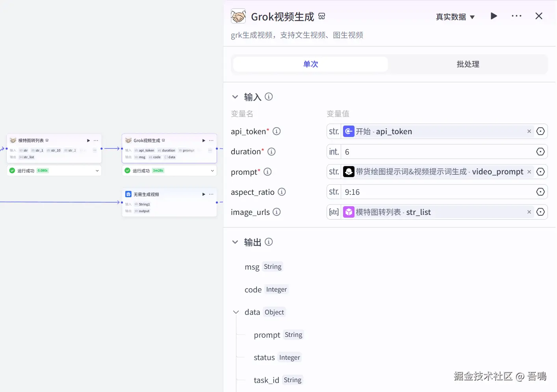Open variable picker for api_token field

[540, 131]
